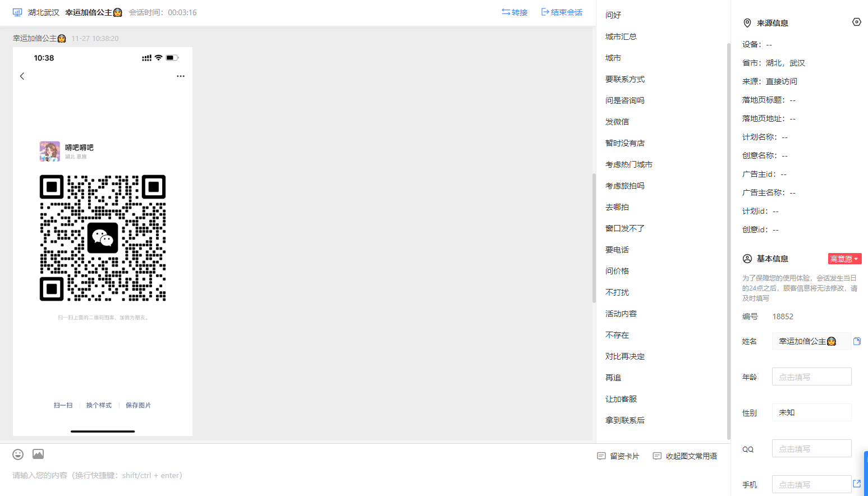The width and height of the screenshot is (868, 496).
Task: Select quick reply 问好
Action: coord(613,15)
